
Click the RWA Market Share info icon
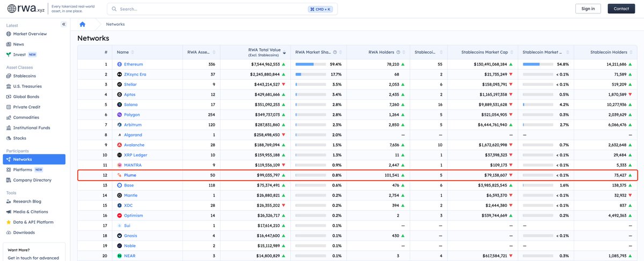click(335, 53)
